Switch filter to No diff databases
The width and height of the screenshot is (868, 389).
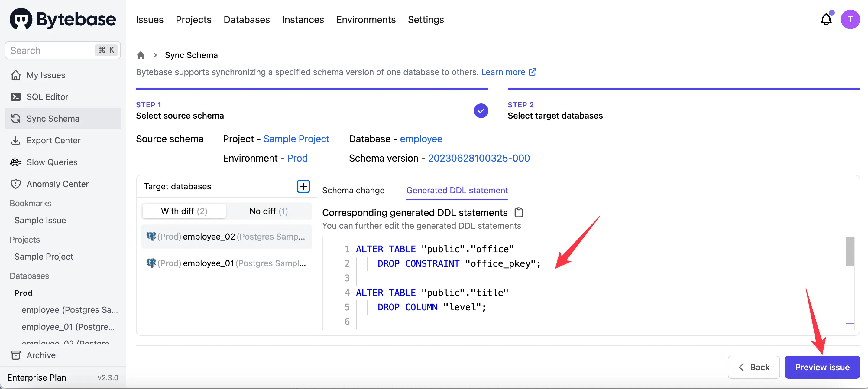(269, 211)
